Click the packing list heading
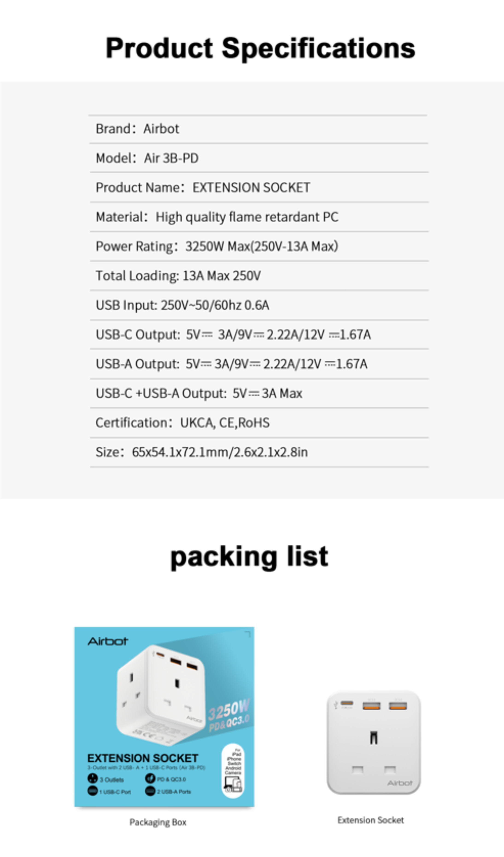 coord(249,557)
